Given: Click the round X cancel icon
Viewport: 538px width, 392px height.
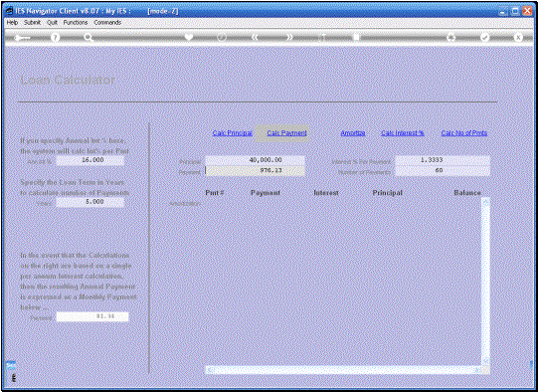Looking at the screenshot, I should click(x=518, y=37).
